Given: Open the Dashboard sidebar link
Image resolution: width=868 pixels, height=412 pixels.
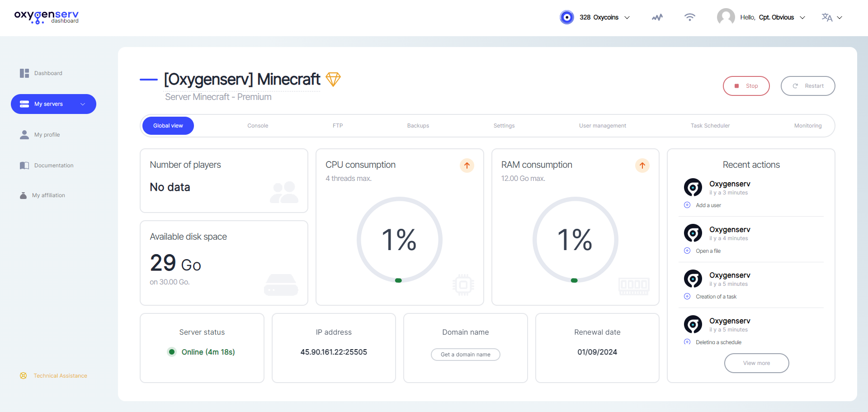Looking at the screenshot, I should [48, 73].
